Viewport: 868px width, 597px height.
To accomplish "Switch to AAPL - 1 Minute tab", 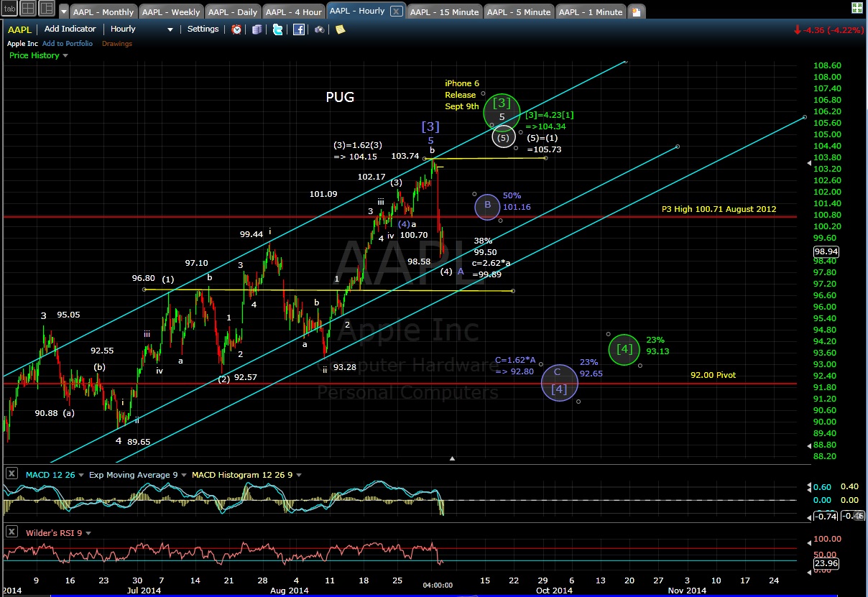I will pyautogui.click(x=590, y=12).
